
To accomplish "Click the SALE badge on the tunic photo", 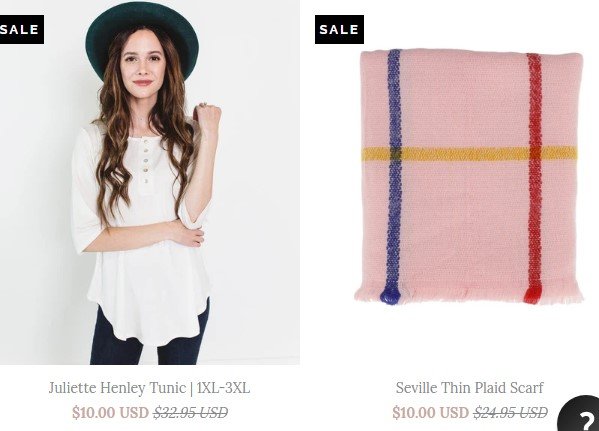I will (22, 29).
